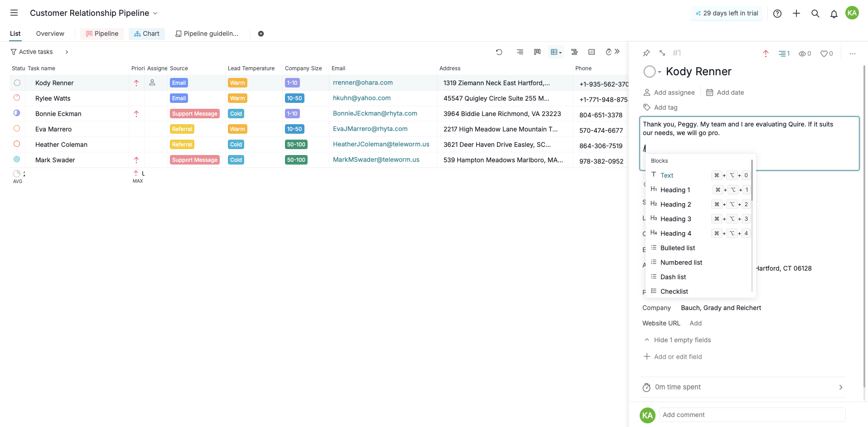Toggle status circle for Heather Coleman
Image resolution: width=868 pixels, height=427 pixels.
coord(17,144)
